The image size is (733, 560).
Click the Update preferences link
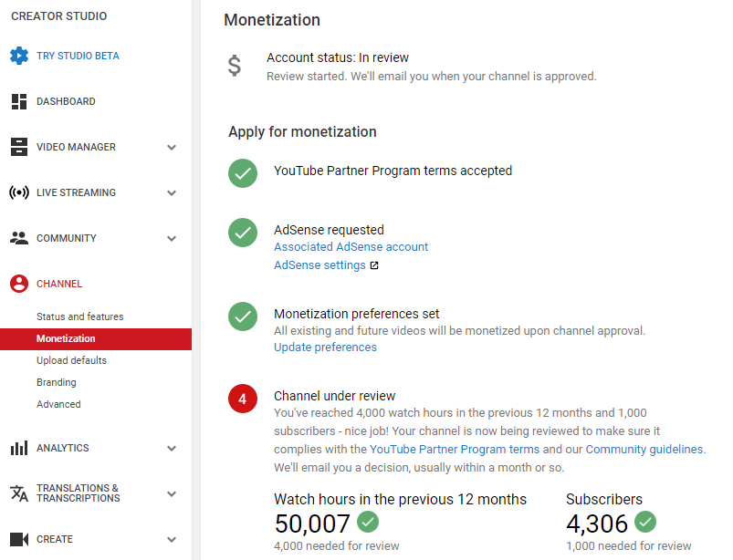[325, 347]
